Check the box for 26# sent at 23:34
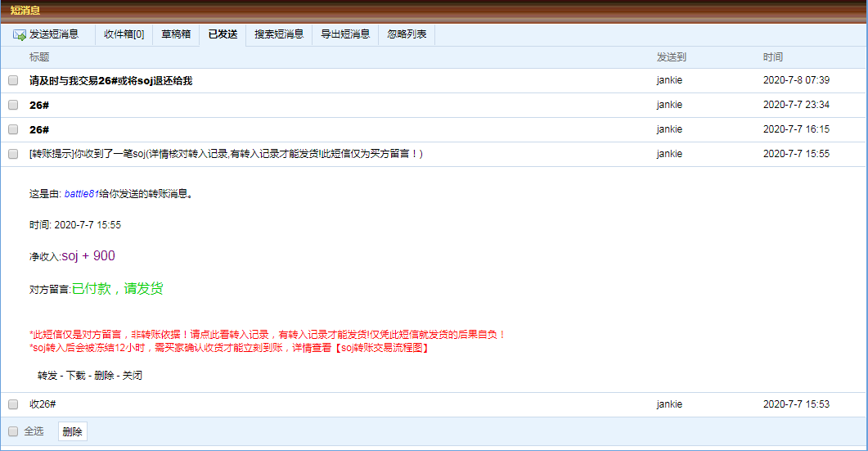The image size is (868, 451). click(x=13, y=105)
